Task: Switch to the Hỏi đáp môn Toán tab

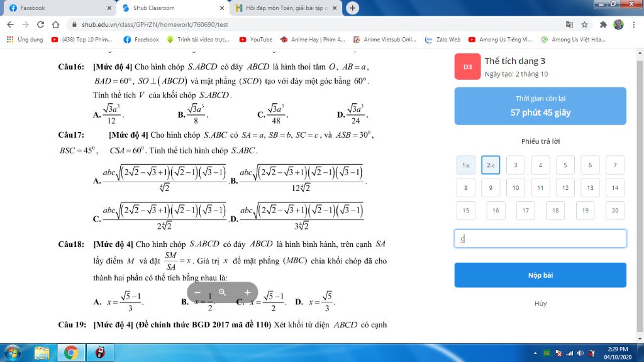Action: coord(286,8)
